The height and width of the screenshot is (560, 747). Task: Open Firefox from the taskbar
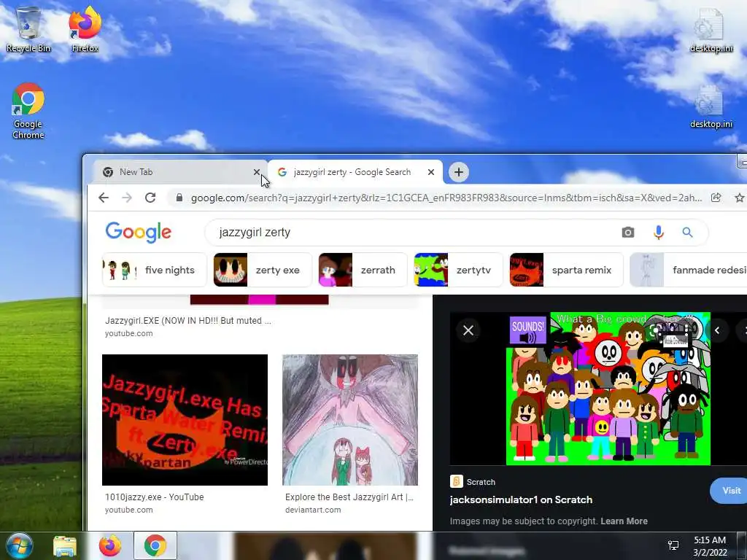click(109, 545)
